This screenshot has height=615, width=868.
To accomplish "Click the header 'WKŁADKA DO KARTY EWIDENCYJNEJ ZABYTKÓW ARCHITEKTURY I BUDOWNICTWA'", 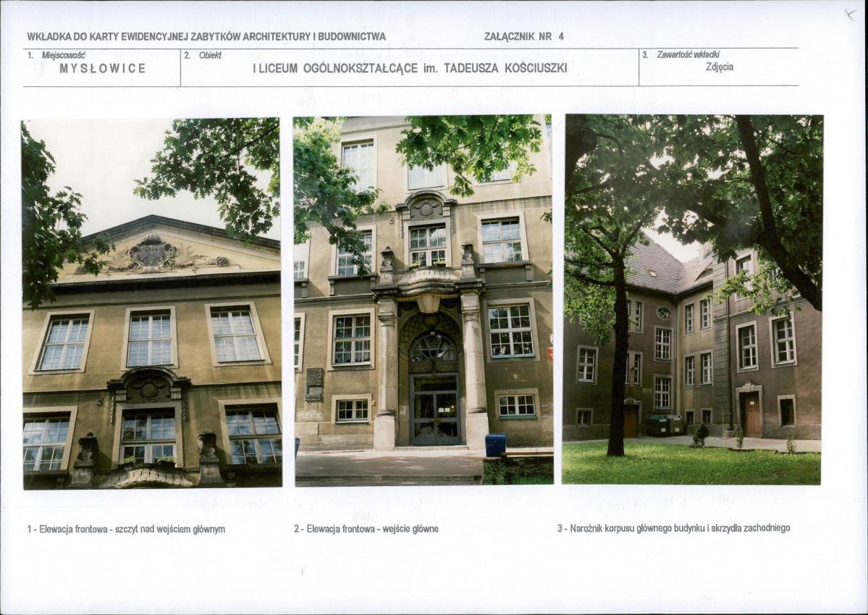I will point(206,36).
